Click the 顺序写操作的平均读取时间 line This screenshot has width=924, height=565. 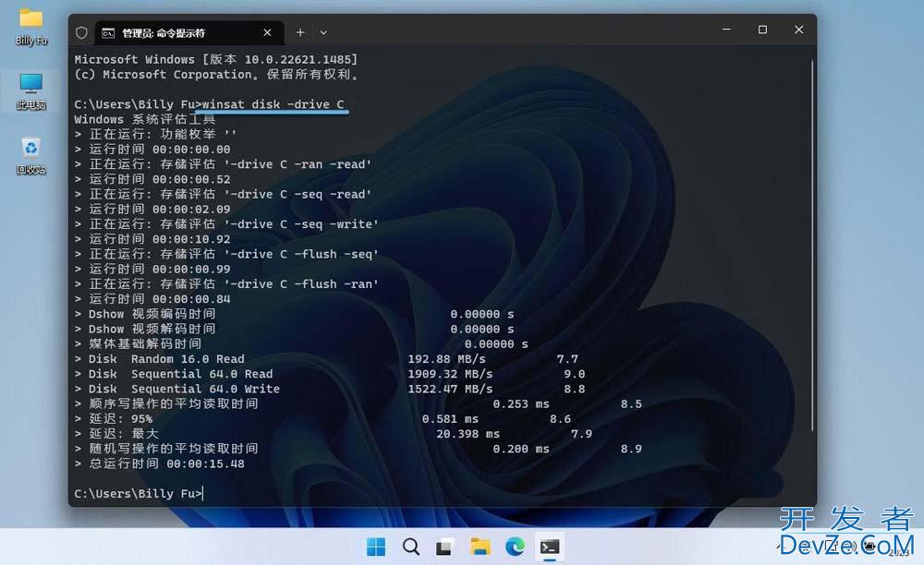tap(358, 403)
